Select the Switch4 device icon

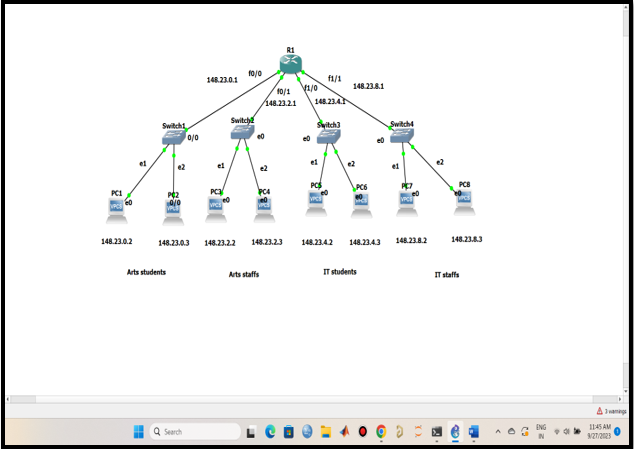click(402, 136)
